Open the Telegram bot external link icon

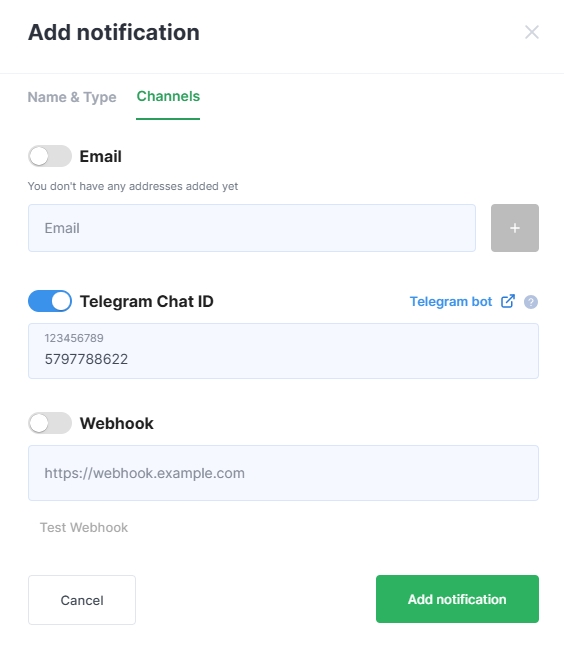[508, 301]
